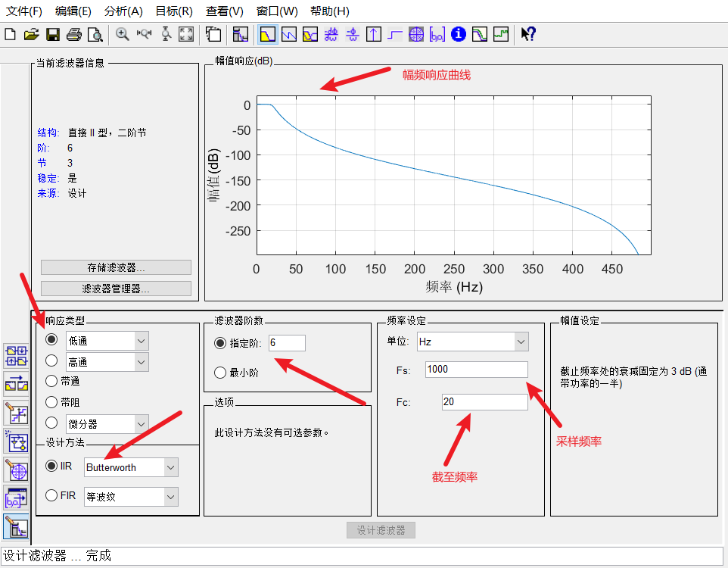Click inside the Fc cutoff frequency field
The width and height of the screenshot is (728, 568).
[x=484, y=402]
